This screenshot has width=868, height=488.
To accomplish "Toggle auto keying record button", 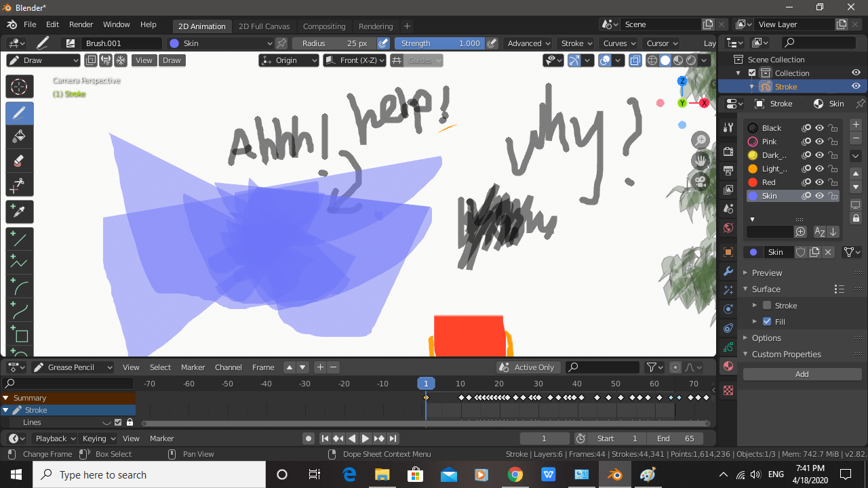I will click(x=308, y=439).
